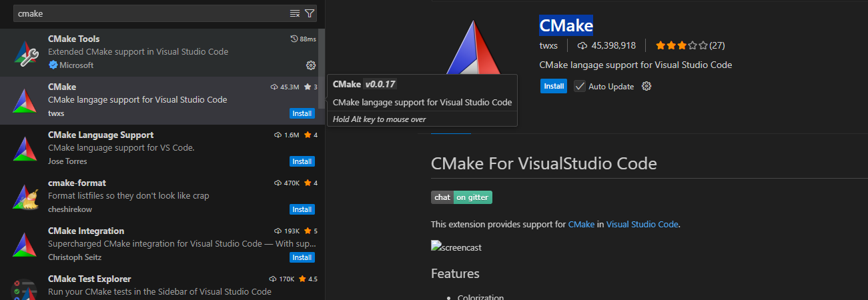Open the extensions filter funnel icon
The width and height of the screenshot is (868, 300).
point(310,13)
